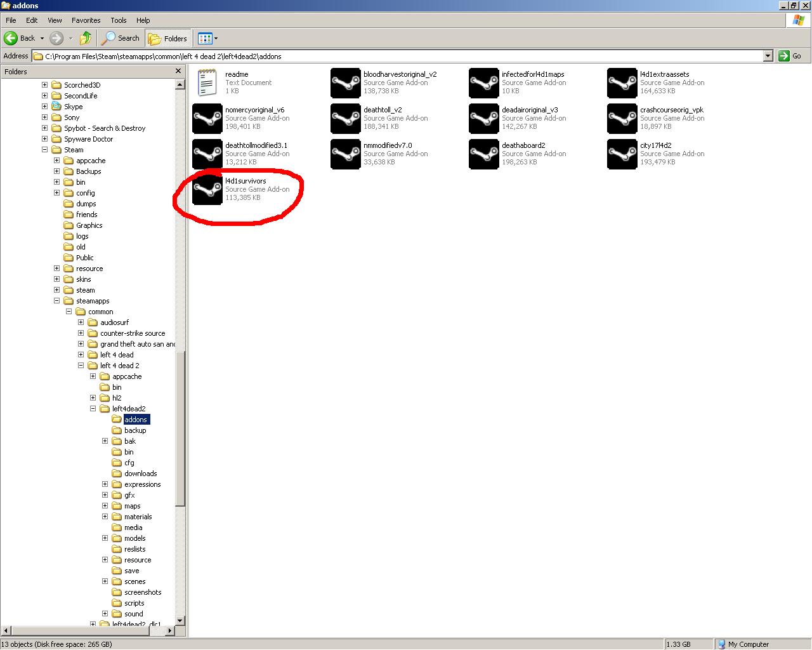Screen dimensions: 812x650
Task: Open the Edit menu
Action: pyautogui.click(x=32, y=20)
